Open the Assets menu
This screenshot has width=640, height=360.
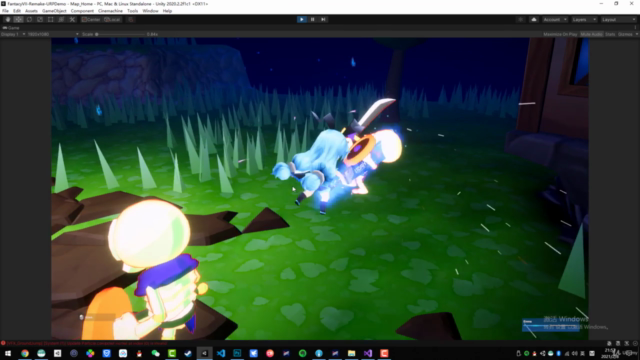[31, 11]
